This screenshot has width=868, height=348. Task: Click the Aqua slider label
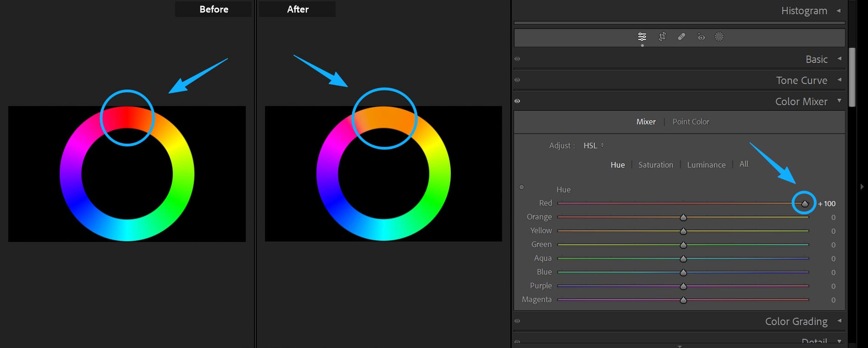click(542, 258)
